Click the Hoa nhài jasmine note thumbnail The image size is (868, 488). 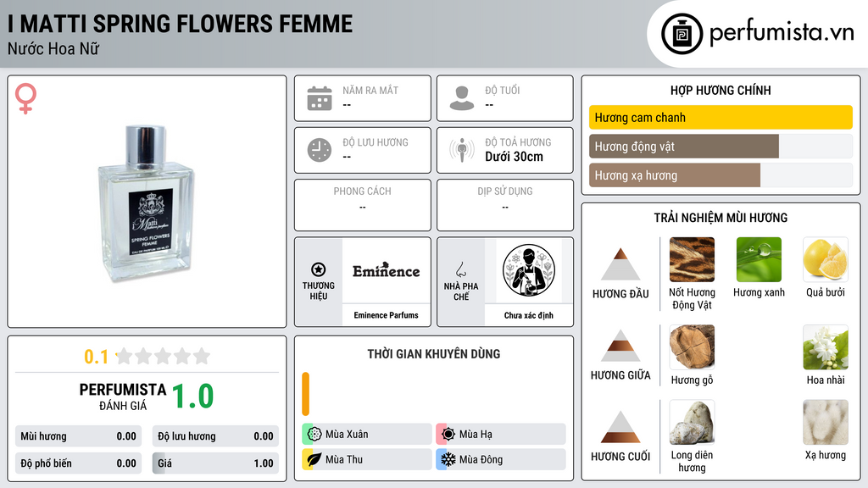point(825,347)
